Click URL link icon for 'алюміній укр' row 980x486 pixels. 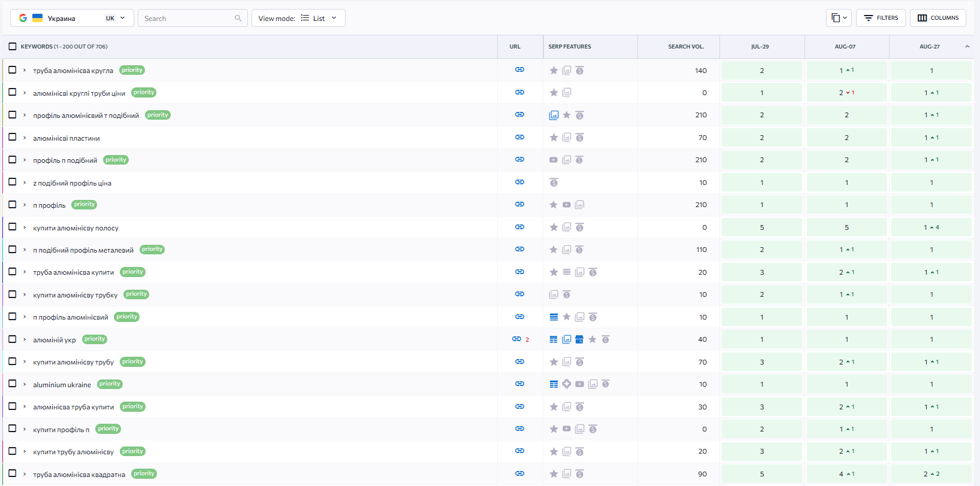coord(516,339)
